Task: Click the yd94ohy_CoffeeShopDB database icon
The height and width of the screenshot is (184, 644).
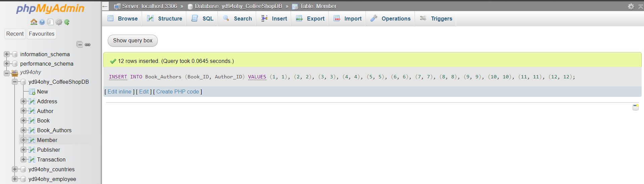Action: [23, 82]
